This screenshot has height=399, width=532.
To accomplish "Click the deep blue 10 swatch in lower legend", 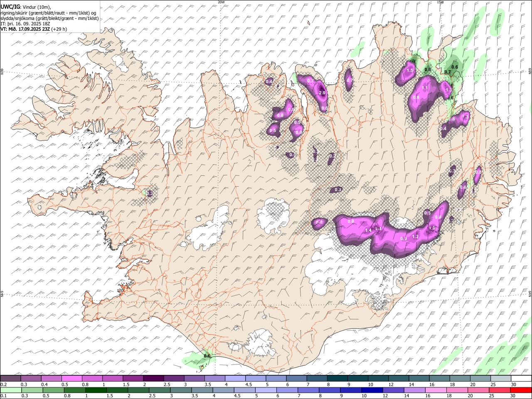I will pos(372,390).
